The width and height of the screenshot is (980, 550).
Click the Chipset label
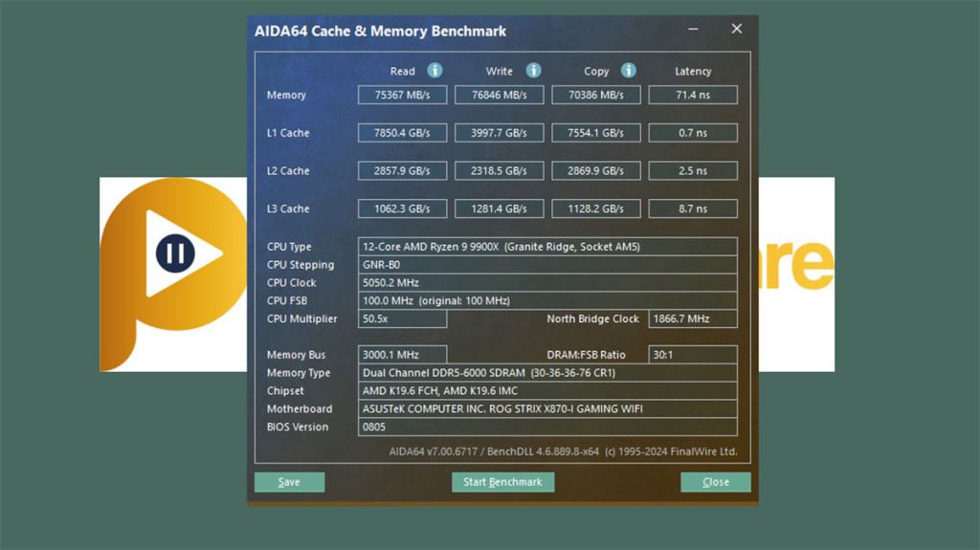285,390
